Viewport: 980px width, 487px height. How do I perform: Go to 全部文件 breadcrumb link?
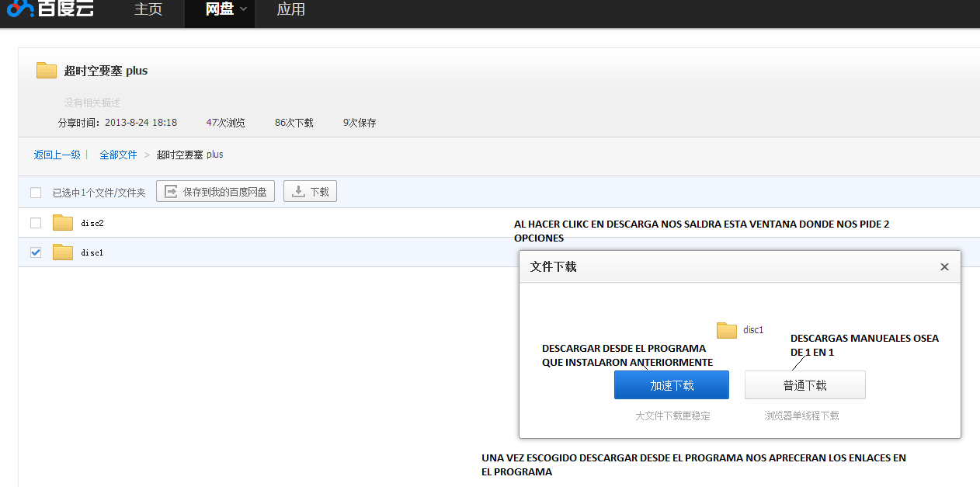(118, 155)
